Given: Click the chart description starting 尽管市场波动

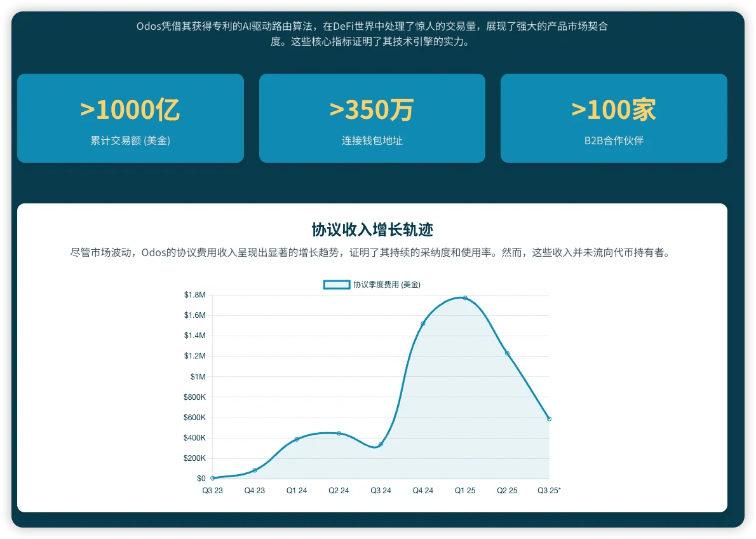Looking at the screenshot, I should point(372,252).
